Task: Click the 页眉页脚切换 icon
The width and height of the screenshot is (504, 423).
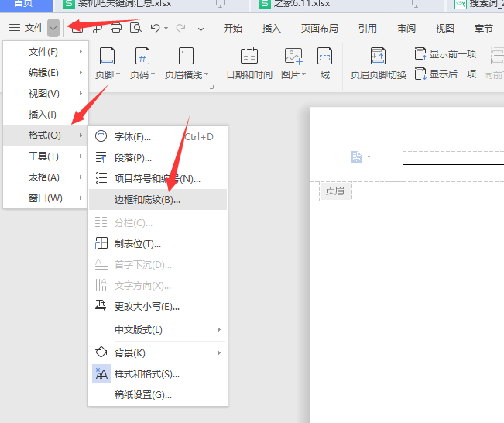Action: [x=378, y=56]
